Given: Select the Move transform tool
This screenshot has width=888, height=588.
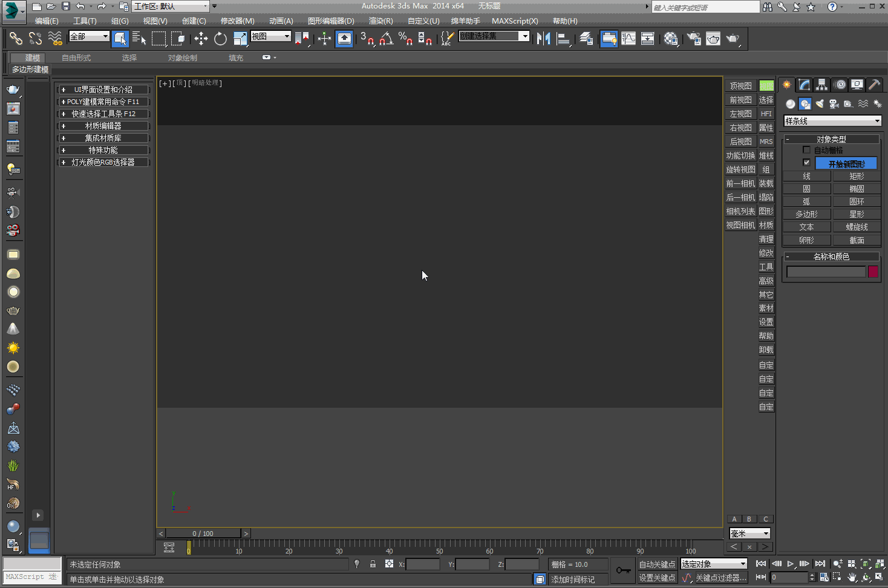Looking at the screenshot, I should pos(201,39).
